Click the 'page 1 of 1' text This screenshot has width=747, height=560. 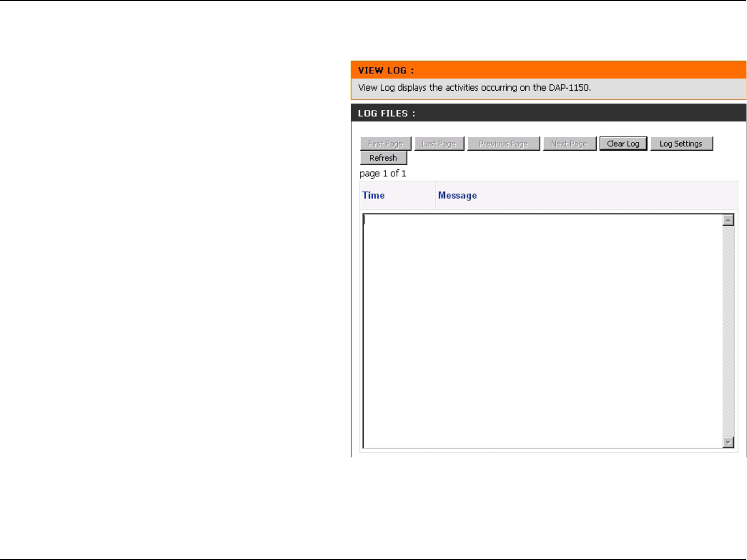tap(383, 174)
